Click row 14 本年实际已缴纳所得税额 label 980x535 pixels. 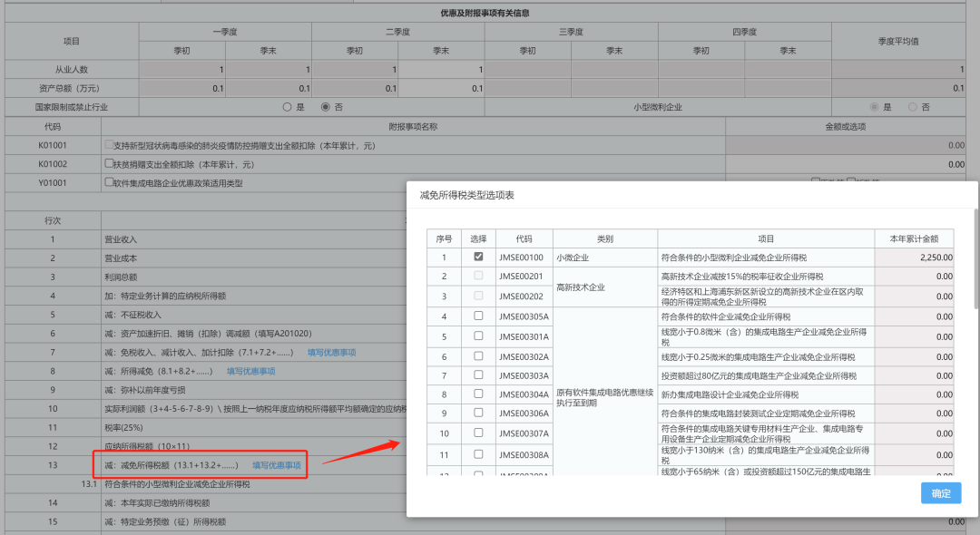(157, 502)
